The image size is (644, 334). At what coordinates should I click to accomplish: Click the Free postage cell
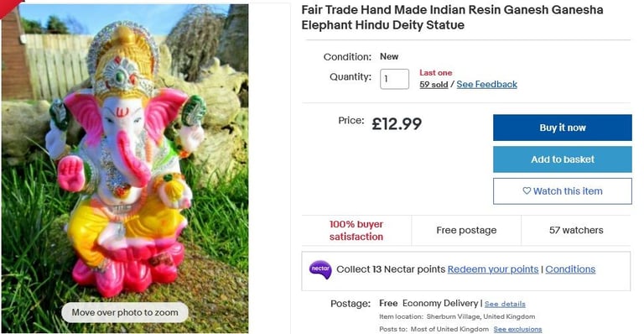tap(466, 231)
